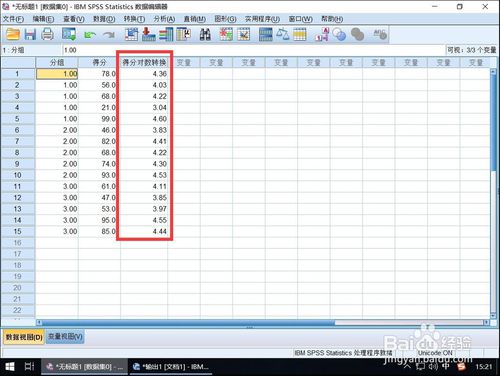Switch to the 输出1 window in the taskbar
500x376 pixels.
[x=171, y=367]
